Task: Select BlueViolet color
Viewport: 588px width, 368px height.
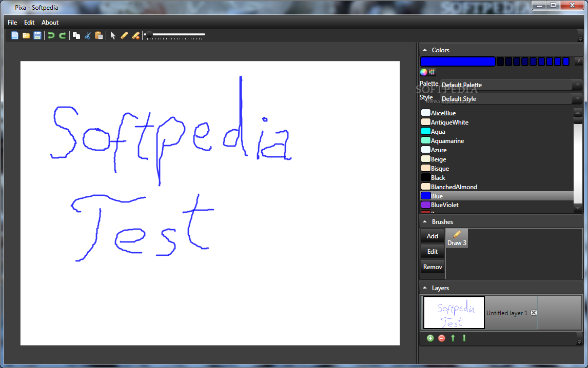Action: pyautogui.click(x=497, y=205)
